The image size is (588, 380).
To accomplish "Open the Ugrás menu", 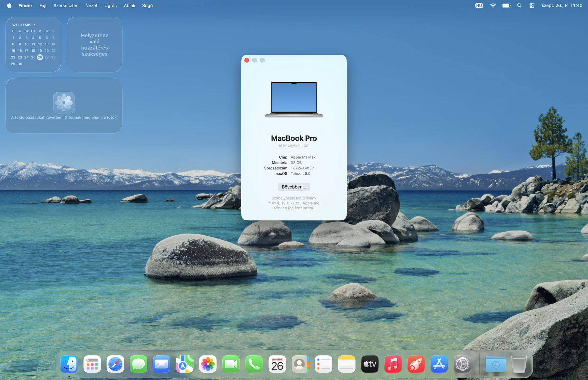I will (x=110, y=6).
